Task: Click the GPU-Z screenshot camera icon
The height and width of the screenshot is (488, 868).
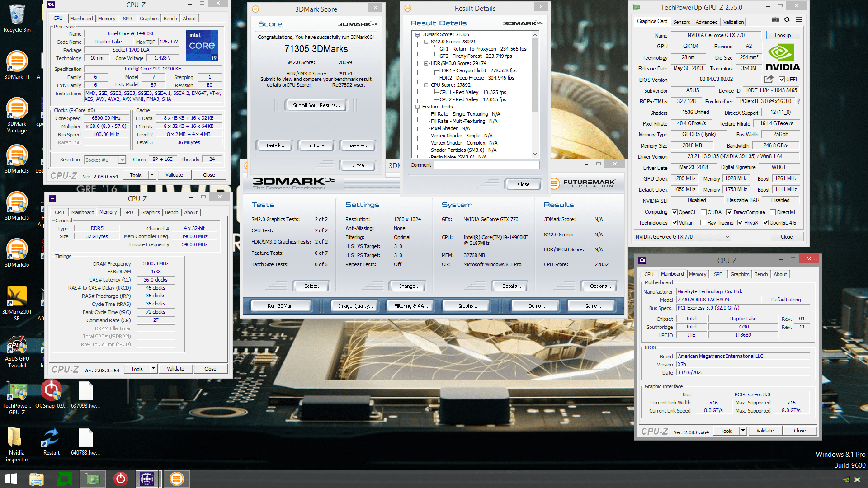Action: (x=775, y=20)
